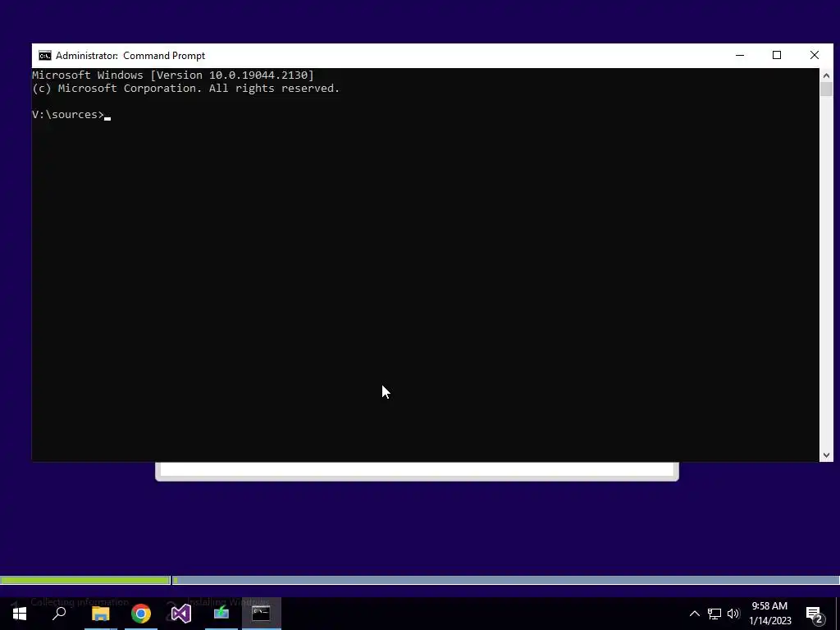Image resolution: width=840 pixels, height=630 pixels.
Task: Open the Windows Start menu
Action: [x=20, y=614]
